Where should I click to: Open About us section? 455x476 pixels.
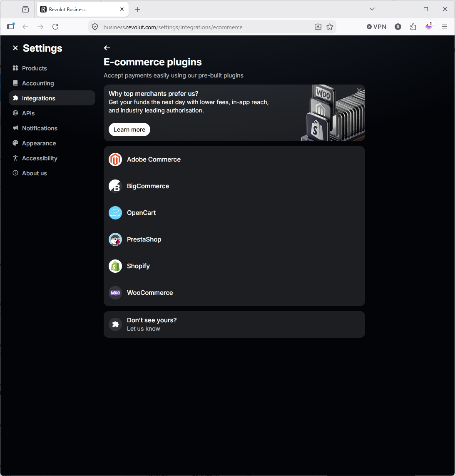click(52, 173)
